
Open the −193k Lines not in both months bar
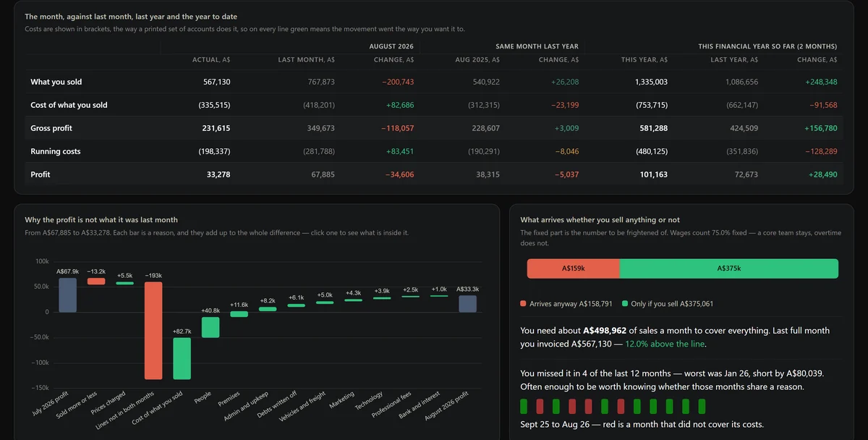[153, 331]
